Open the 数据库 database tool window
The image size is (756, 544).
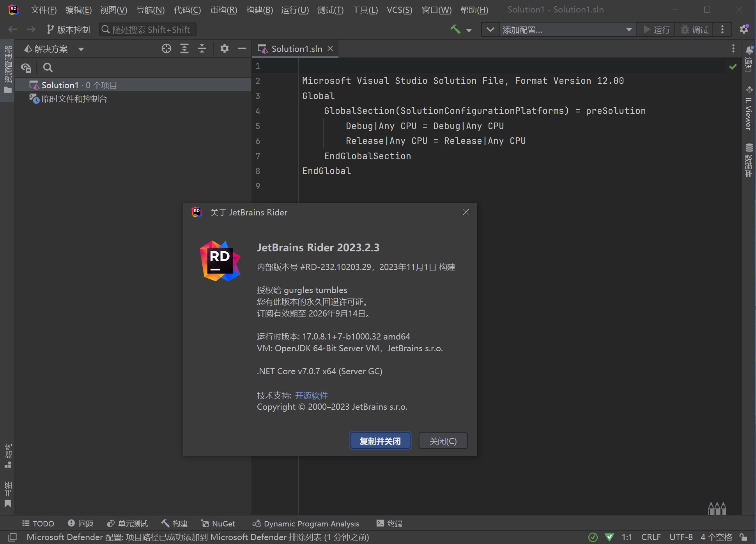[x=749, y=160]
